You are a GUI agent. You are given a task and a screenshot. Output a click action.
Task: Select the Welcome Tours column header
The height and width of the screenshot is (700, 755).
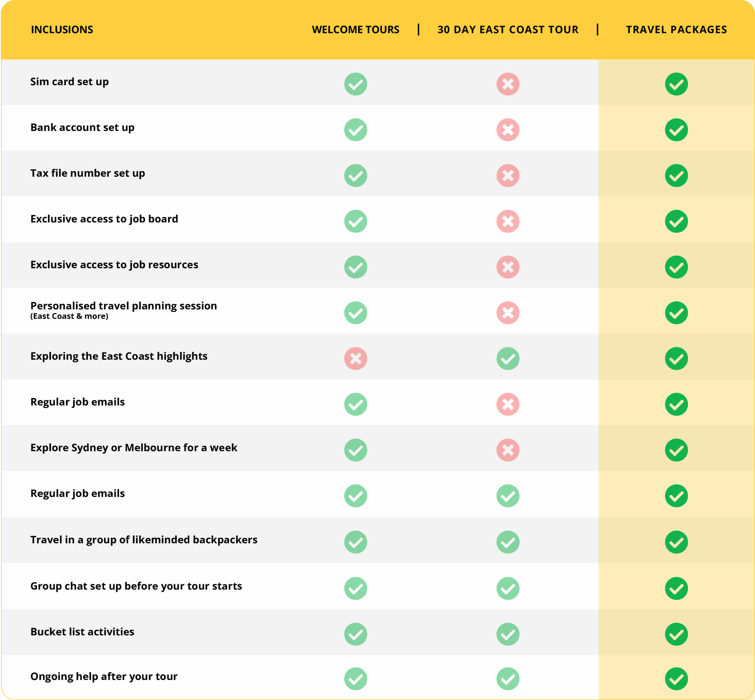pyautogui.click(x=355, y=29)
